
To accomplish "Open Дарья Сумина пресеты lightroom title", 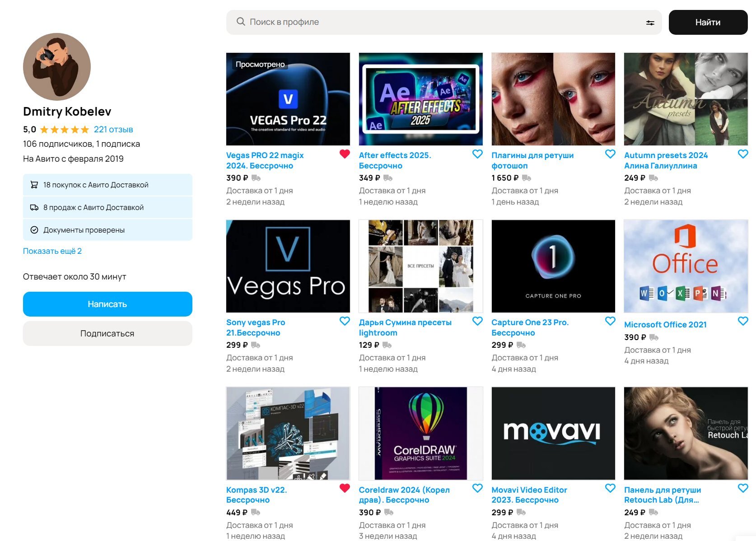I will 405,327.
